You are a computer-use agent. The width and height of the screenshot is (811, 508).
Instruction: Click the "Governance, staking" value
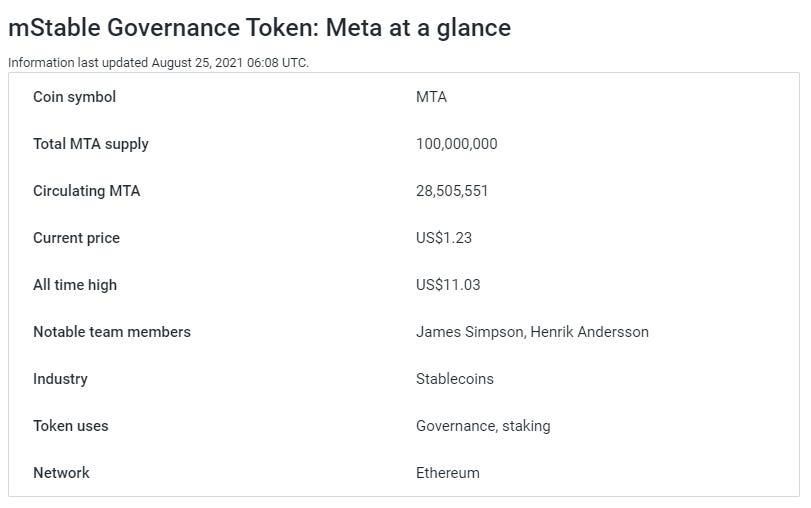click(483, 426)
